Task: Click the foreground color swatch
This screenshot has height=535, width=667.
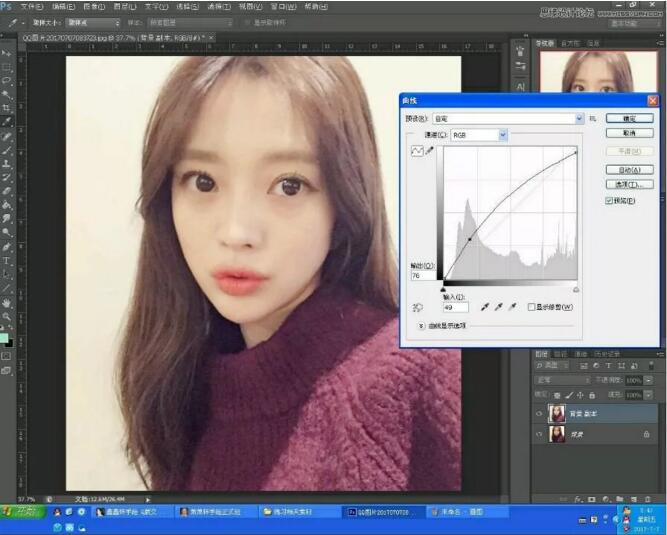Action: point(4,338)
